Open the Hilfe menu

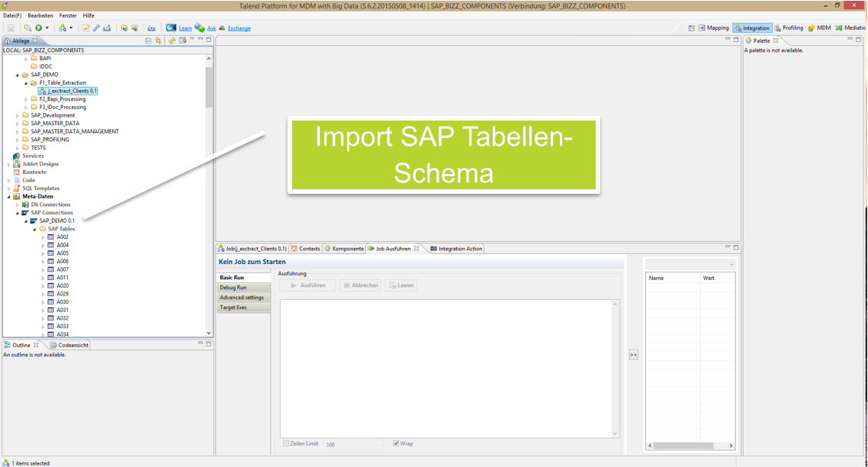[88, 15]
